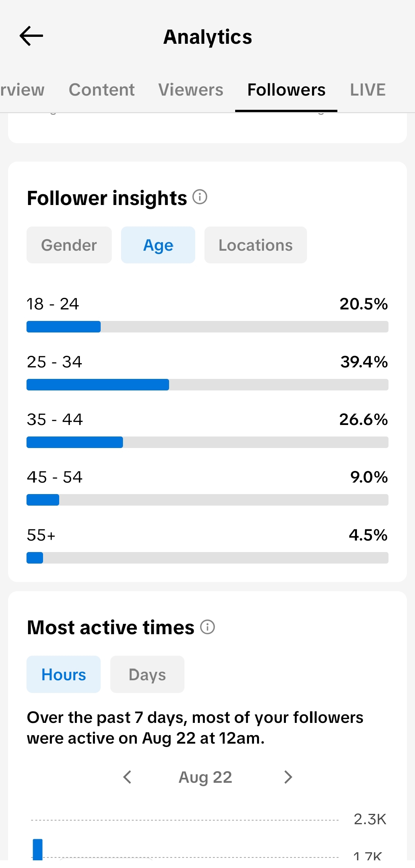Go to next date after Aug 22
Screen dimensions: 415x868
[288, 777]
